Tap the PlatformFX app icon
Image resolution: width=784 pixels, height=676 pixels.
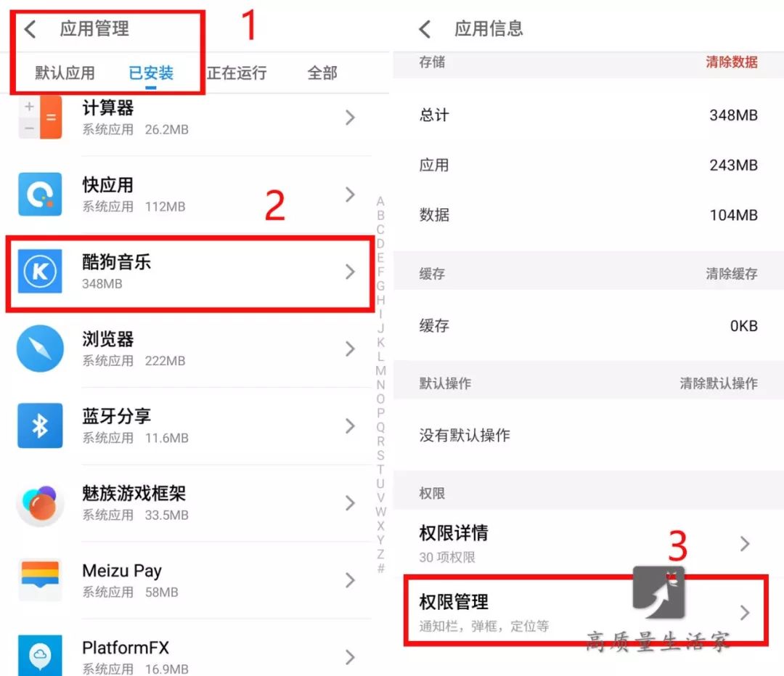tap(41, 656)
